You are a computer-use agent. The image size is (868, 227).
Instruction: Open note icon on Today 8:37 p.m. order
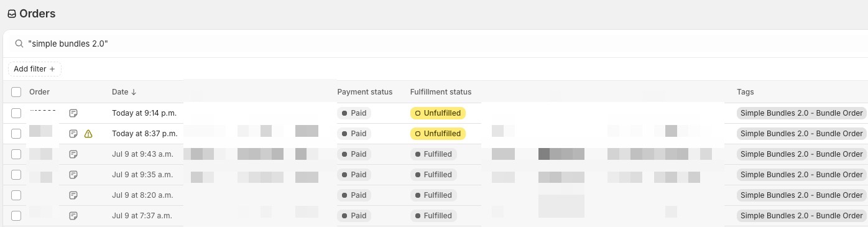tap(73, 134)
